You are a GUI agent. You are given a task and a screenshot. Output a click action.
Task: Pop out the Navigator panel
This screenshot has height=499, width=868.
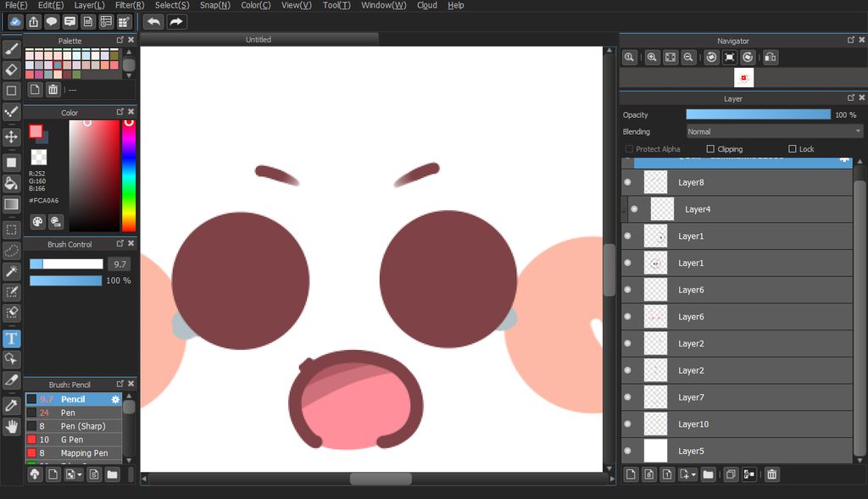pyautogui.click(x=851, y=40)
